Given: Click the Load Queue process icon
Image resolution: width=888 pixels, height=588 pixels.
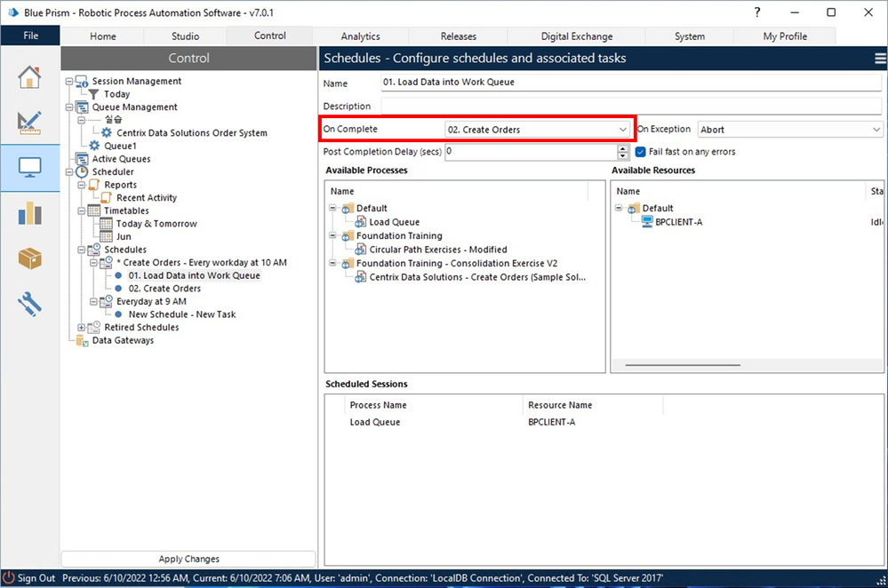Looking at the screenshot, I should click(360, 222).
